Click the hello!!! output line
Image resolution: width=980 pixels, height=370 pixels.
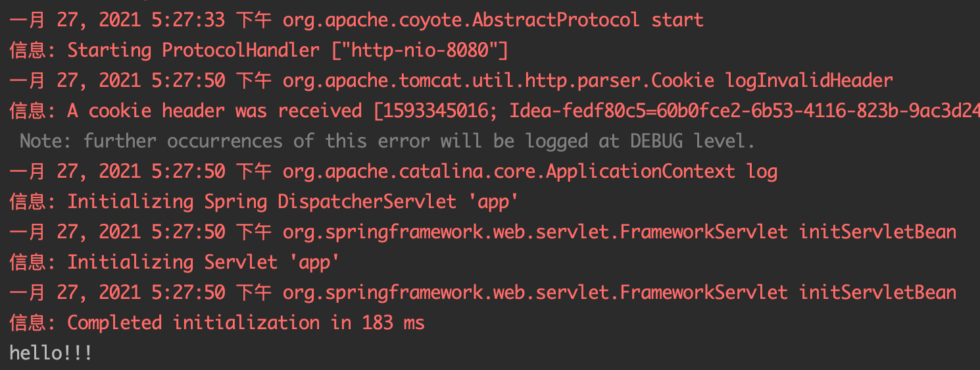51,353
